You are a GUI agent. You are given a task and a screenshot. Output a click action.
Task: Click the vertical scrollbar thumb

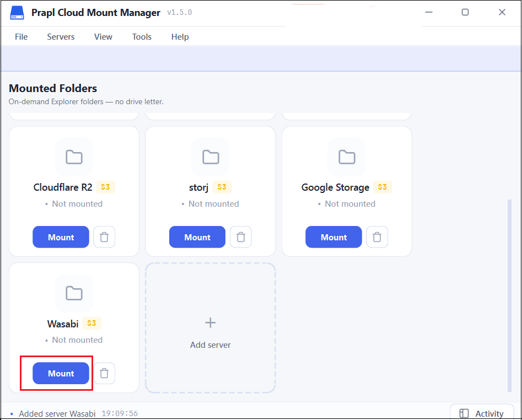(509, 295)
